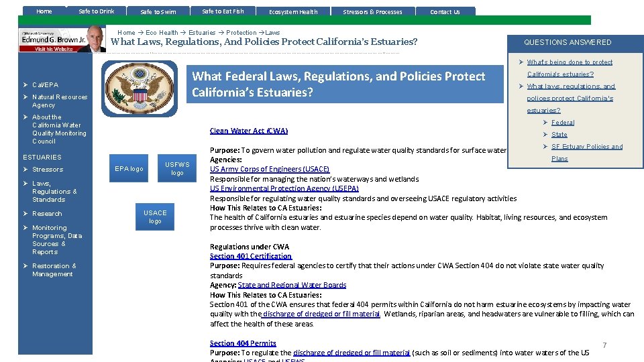The width and height of the screenshot is (644, 362).
Task: Click Eco Health in the breadcrumb
Action: [x=162, y=32]
